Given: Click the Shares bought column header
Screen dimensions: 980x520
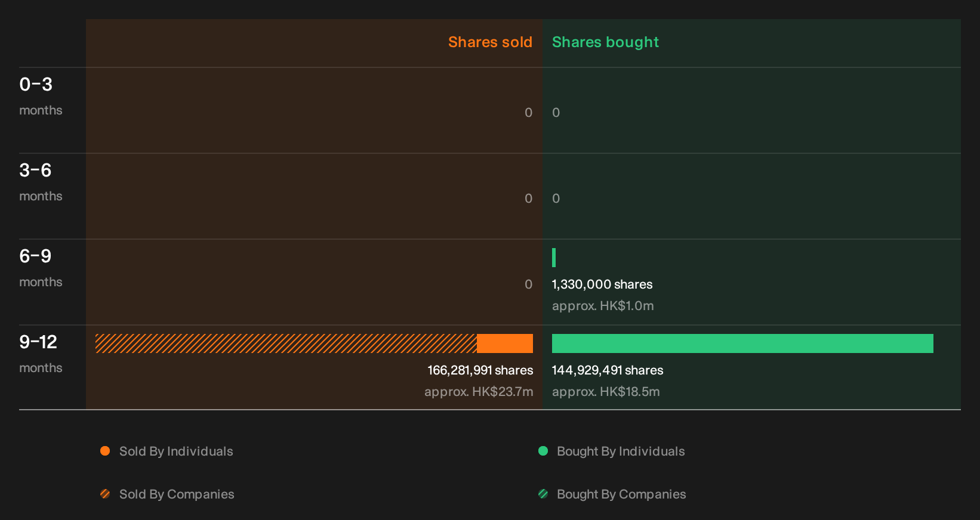Looking at the screenshot, I should coord(605,42).
